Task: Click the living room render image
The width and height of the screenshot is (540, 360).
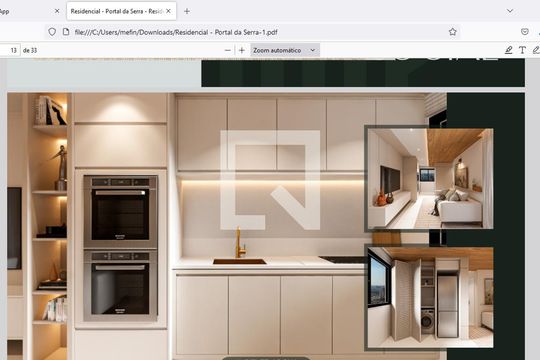Action: coord(430,178)
